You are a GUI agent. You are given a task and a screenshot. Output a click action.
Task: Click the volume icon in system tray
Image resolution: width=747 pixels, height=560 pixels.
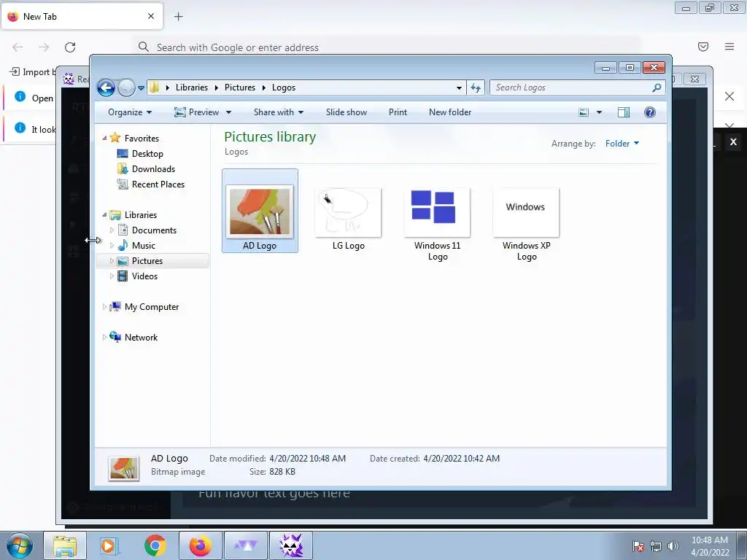click(673, 546)
